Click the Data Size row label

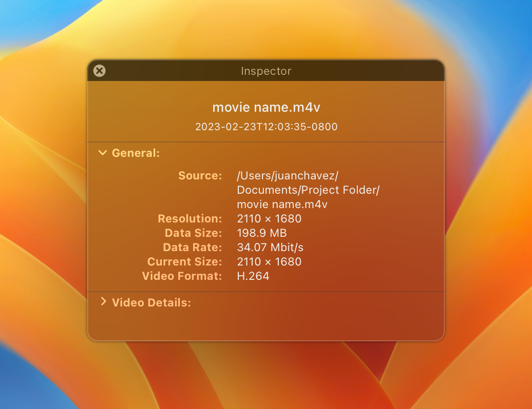point(193,233)
